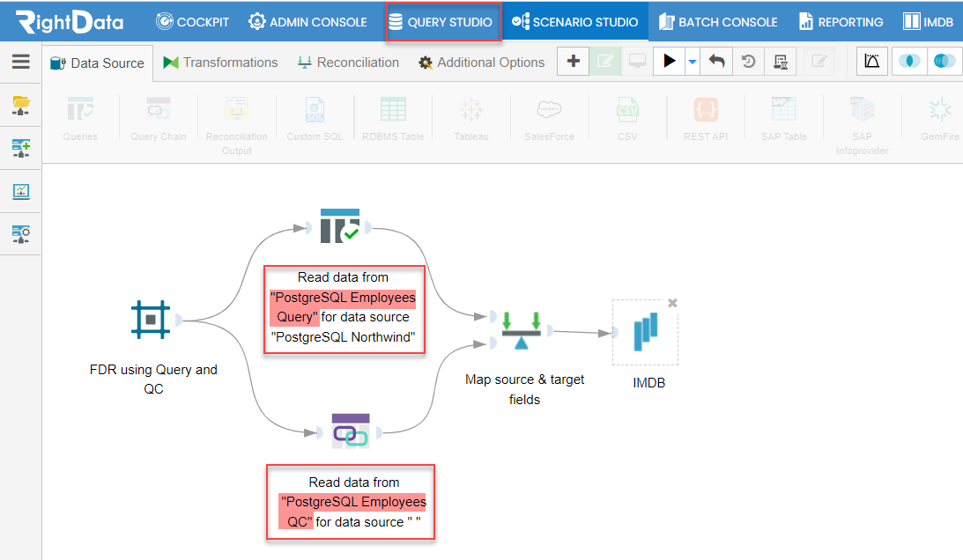The width and height of the screenshot is (963, 560).
Task: Click the left Venn overlap icon
Action: tap(909, 62)
